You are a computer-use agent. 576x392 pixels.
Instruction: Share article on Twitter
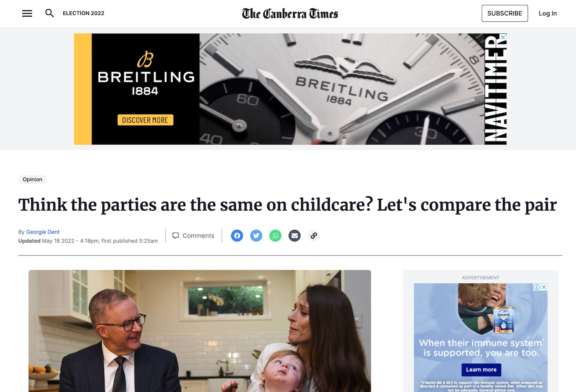click(x=256, y=236)
